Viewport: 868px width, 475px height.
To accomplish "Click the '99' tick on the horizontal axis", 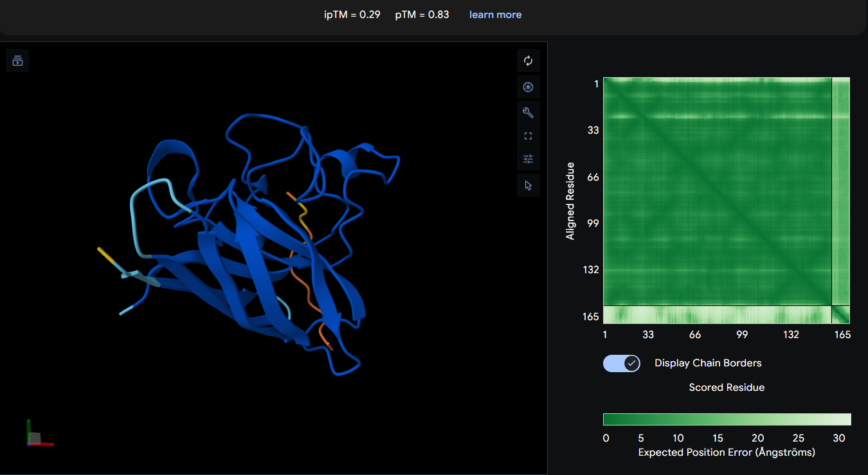I will (x=742, y=335).
